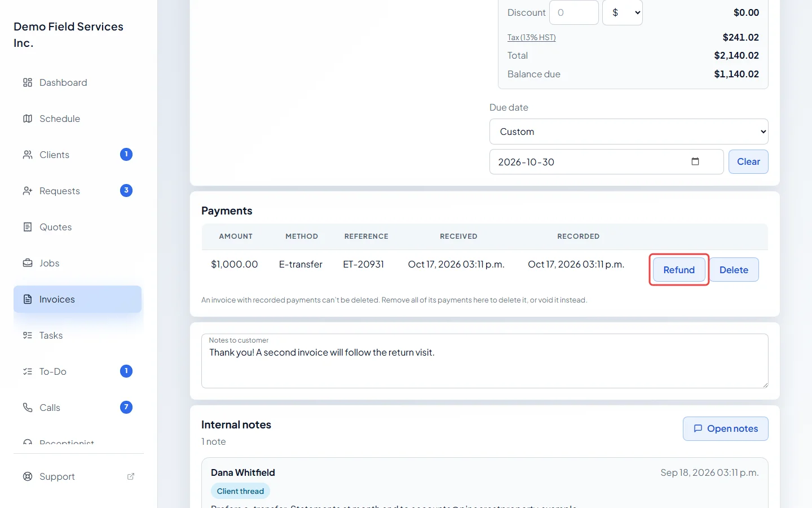Click the Dashboard grid icon
Image resolution: width=812 pixels, height=508 pixels.
(28, 82)
